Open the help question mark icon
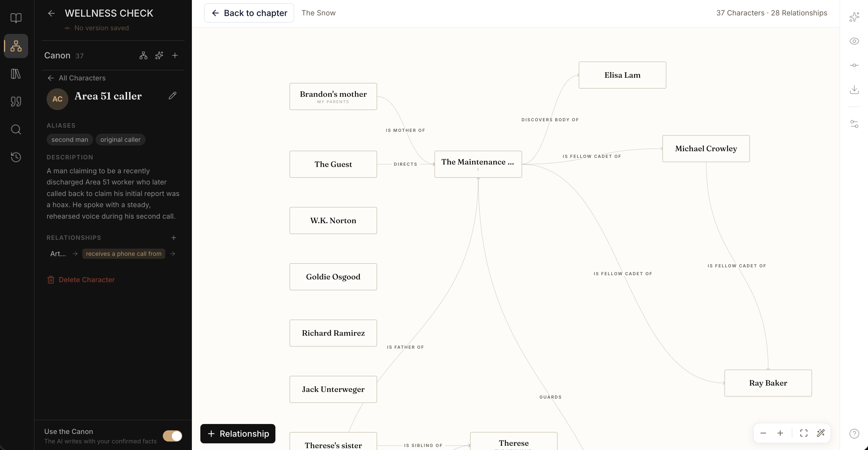Image resolution: width=868 pixels, height=450 pixels. click(854, 433)
